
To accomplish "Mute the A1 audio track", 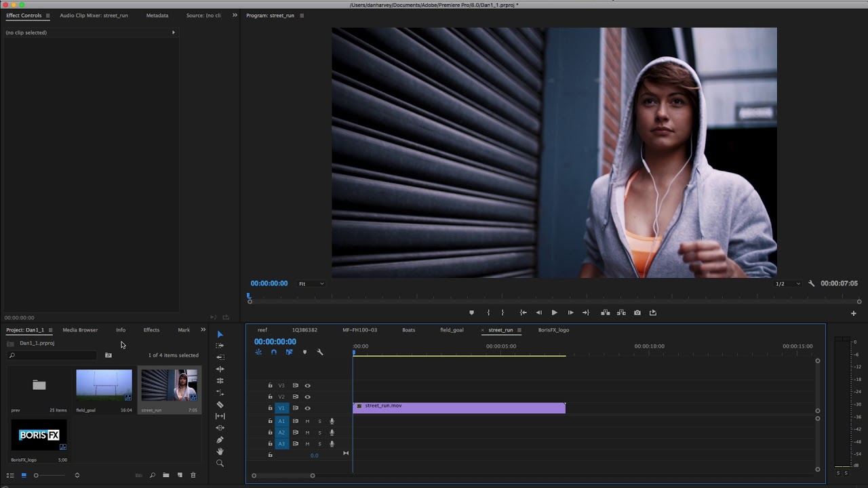I will coord(307,421).
